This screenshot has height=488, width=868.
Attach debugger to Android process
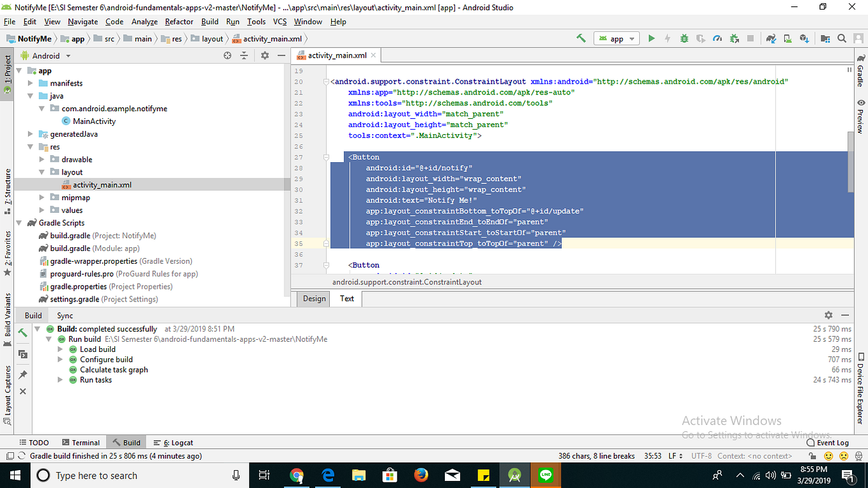pyautogui.click(x=734, y=38)
